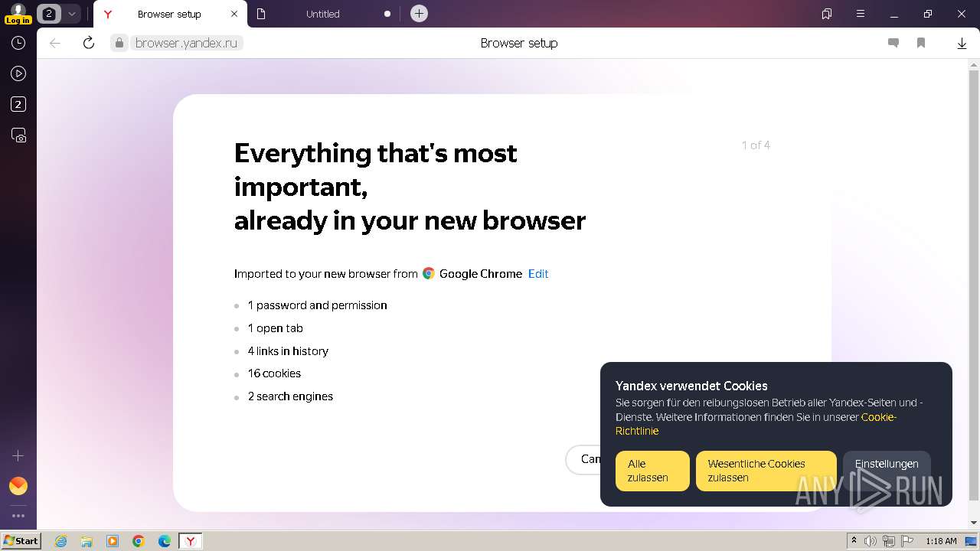Open a new tab with plus button
Viewport: 980px width, 551px height.
(419, 14)
